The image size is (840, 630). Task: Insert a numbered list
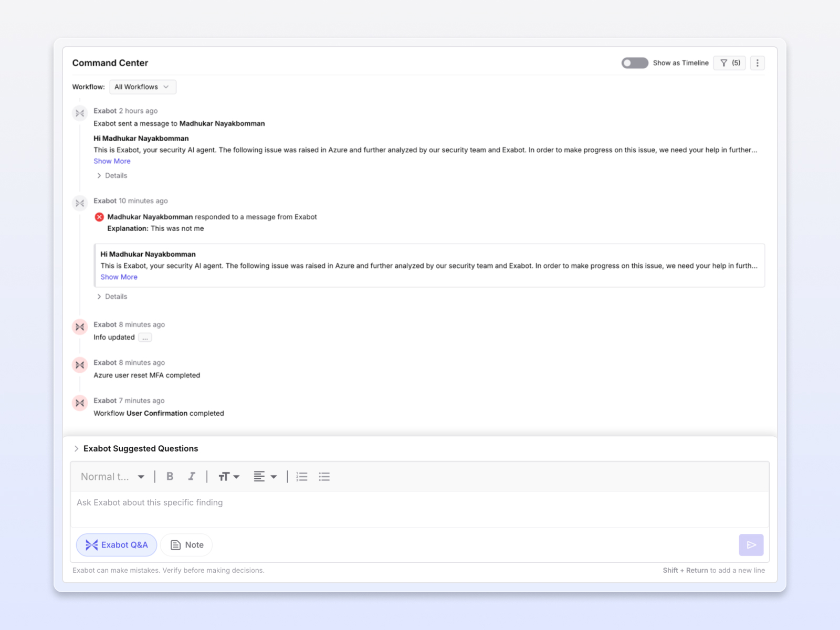pyautogui.click(x=302, y=477)
